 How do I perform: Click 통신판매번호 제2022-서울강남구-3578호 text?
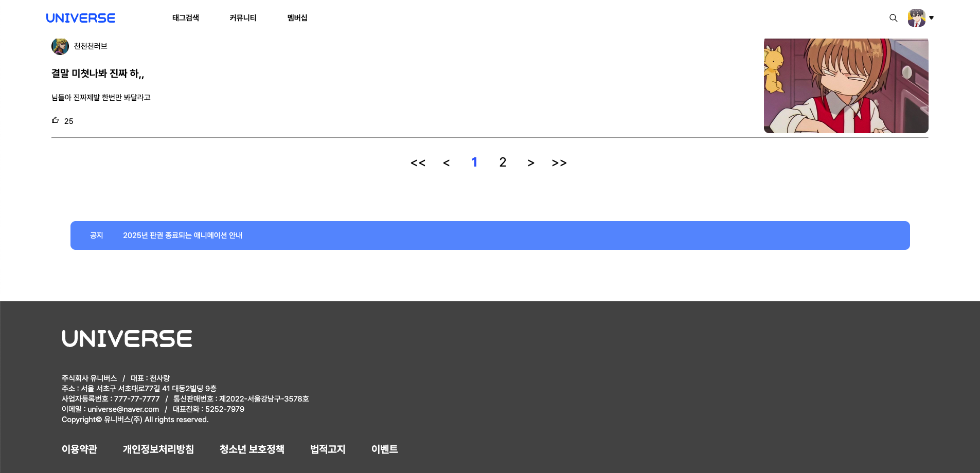241,399
